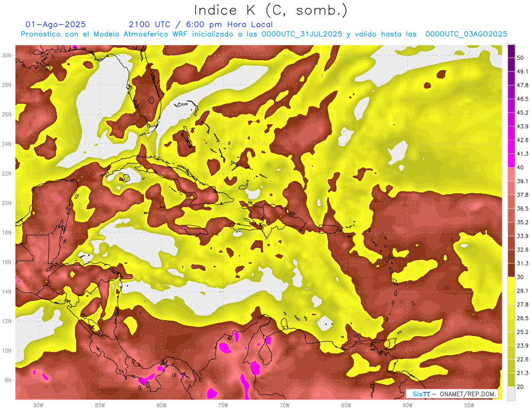Click the "50" value on the color scale
This screenshot has height=411, width=532.
pyautogui.click(x=520, y=58)
